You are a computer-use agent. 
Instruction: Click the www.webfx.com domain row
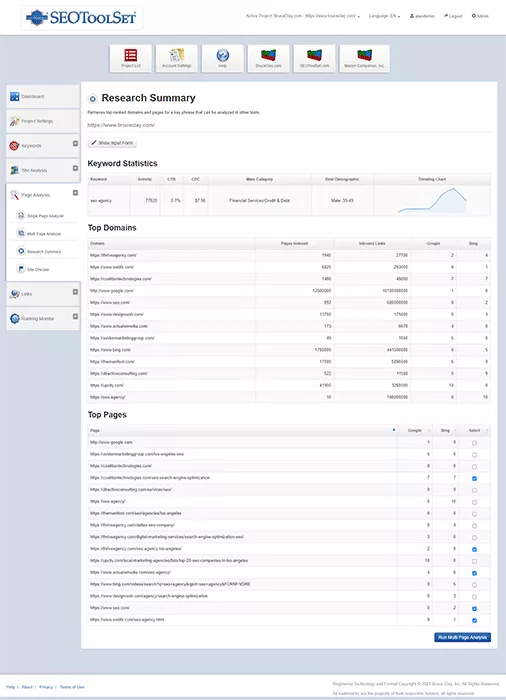click(289, 267)
